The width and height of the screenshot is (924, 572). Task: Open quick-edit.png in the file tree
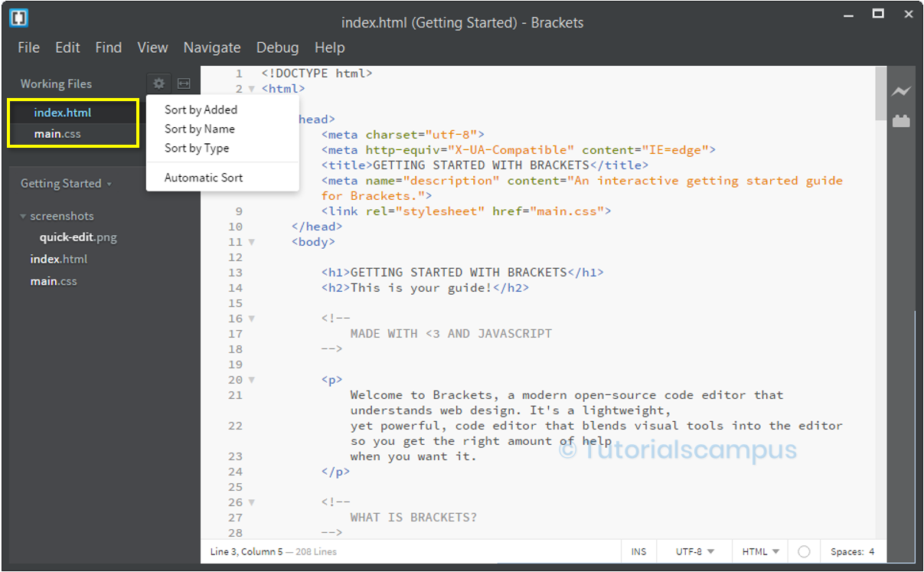tap(78, 237)
